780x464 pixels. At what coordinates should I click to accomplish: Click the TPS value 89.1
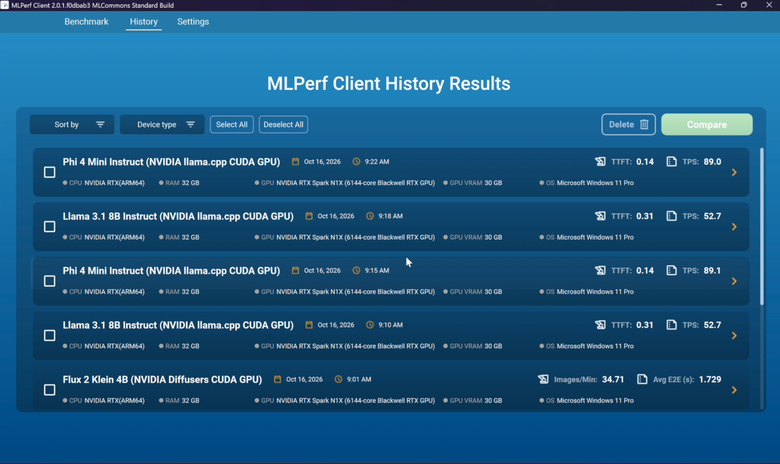click(x=712, y=271)
